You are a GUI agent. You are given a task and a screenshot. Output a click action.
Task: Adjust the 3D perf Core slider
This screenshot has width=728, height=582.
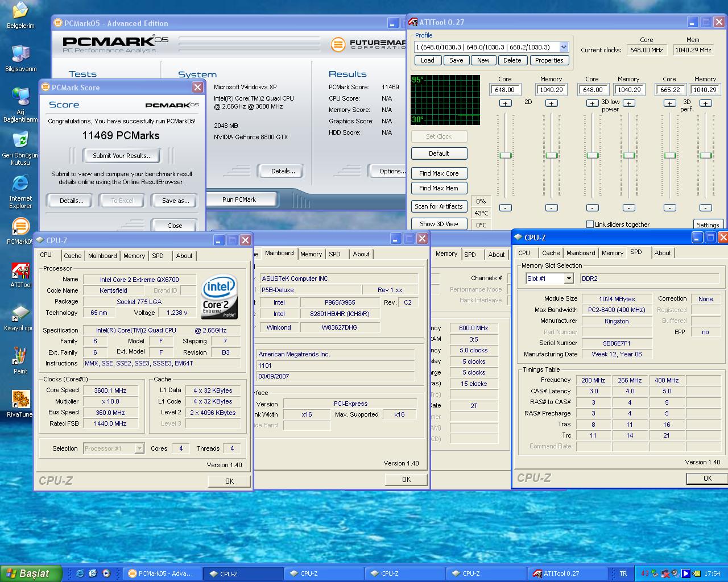tap(670, 155)
